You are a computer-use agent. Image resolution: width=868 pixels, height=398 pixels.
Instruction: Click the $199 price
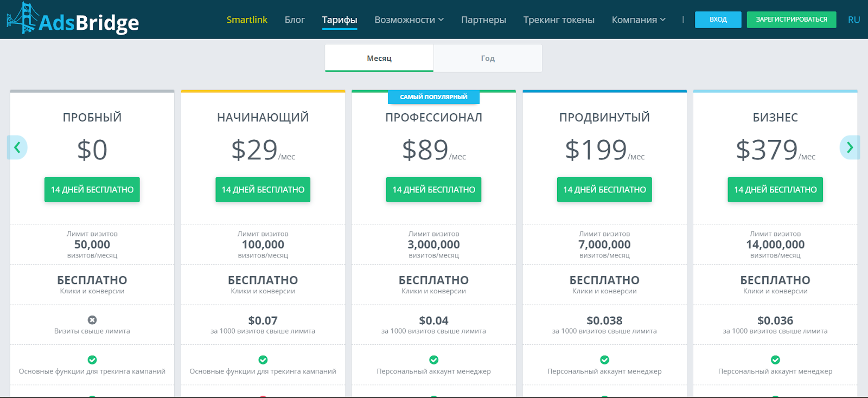[x=596, y=150]
